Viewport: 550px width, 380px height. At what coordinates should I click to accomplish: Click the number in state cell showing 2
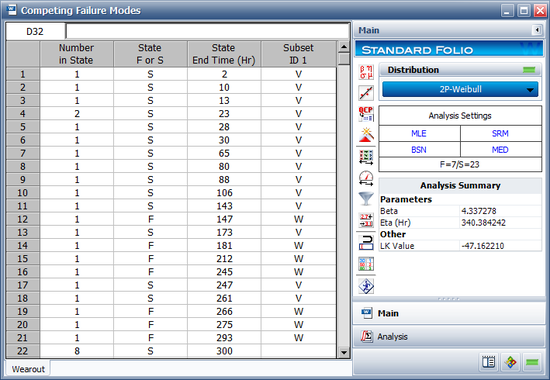(x=76, y=114)
